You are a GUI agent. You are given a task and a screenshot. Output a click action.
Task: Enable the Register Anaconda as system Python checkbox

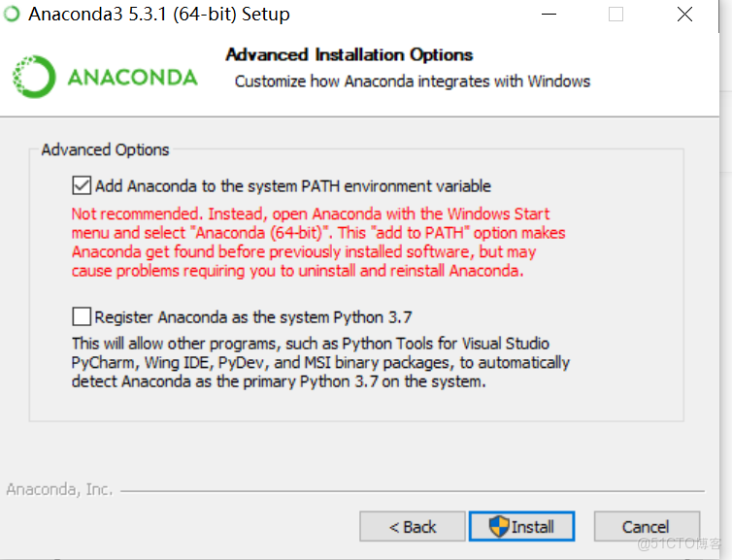[82, 316]
